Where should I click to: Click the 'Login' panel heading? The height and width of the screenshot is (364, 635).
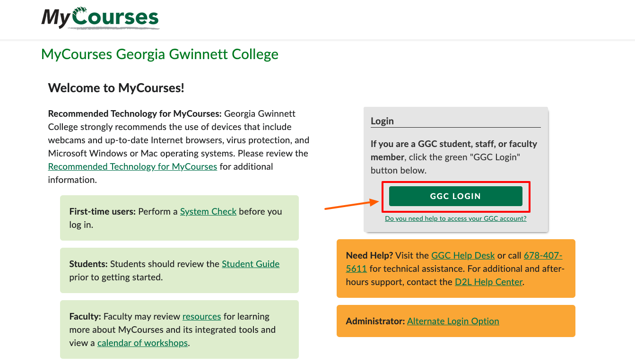coord(382,121)
